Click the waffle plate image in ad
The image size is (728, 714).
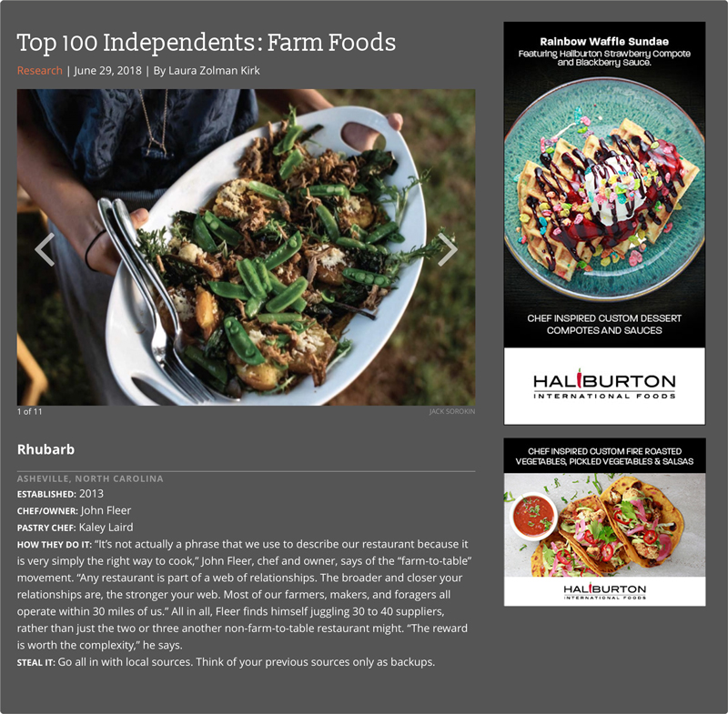604,188
